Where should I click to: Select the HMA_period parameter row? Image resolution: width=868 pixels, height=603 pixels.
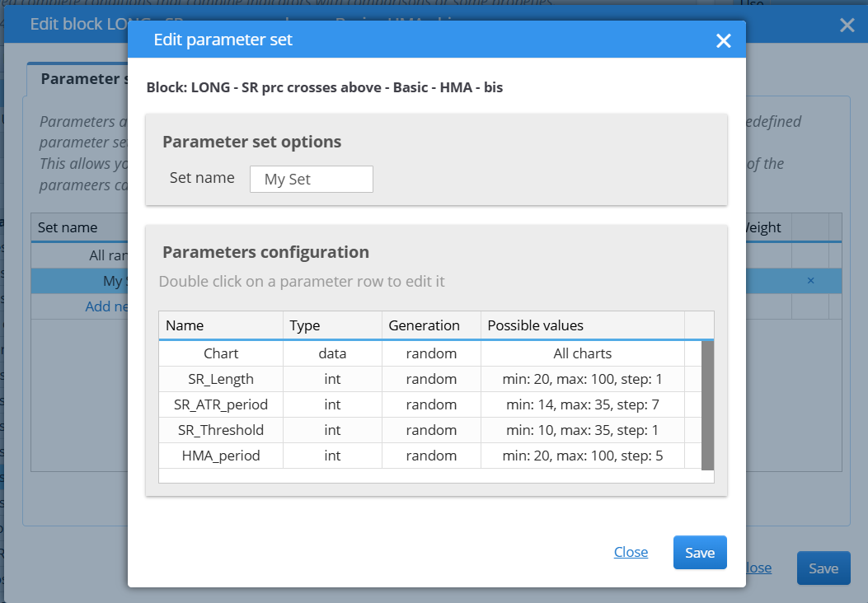[429, 456]
